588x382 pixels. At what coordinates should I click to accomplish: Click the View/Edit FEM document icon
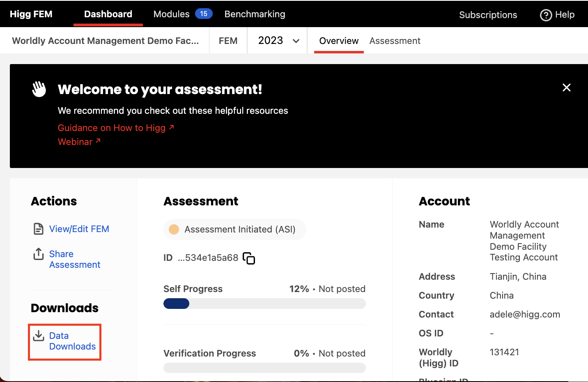pyautogui.click(x=38, y=229)
